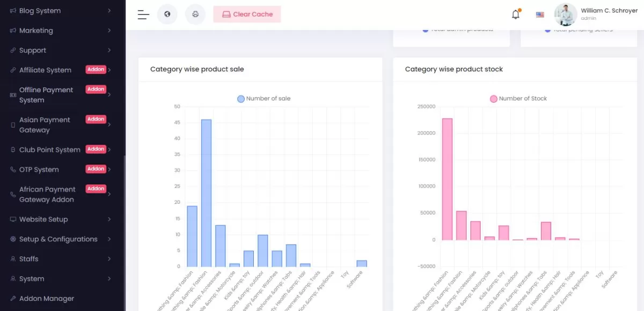
Task: Click the tallest blue sale bar
Action: (x=206, y=193)
